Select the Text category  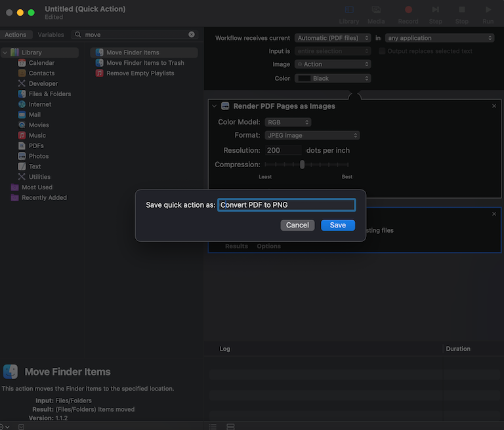33,166
